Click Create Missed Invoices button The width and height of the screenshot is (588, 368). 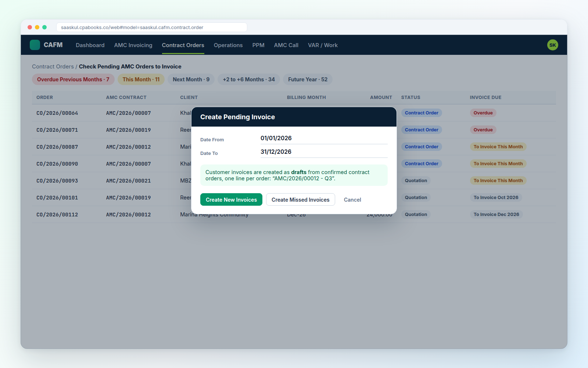[x=301, y=199]
